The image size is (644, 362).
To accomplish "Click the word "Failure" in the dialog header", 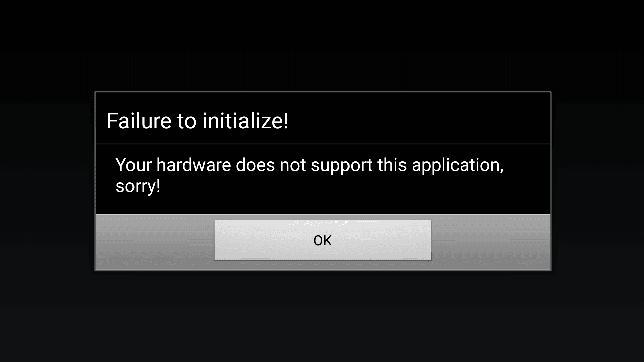I will click(x=139, y=121).
